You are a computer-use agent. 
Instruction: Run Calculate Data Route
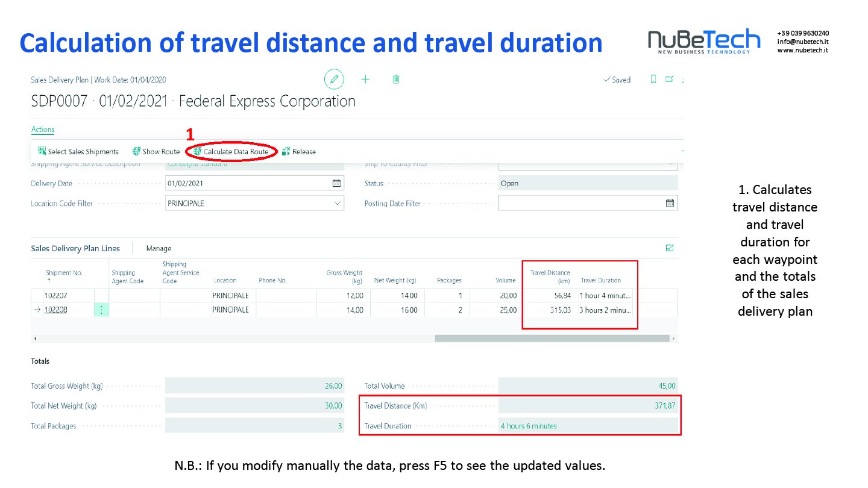click(x=231, y=152)
